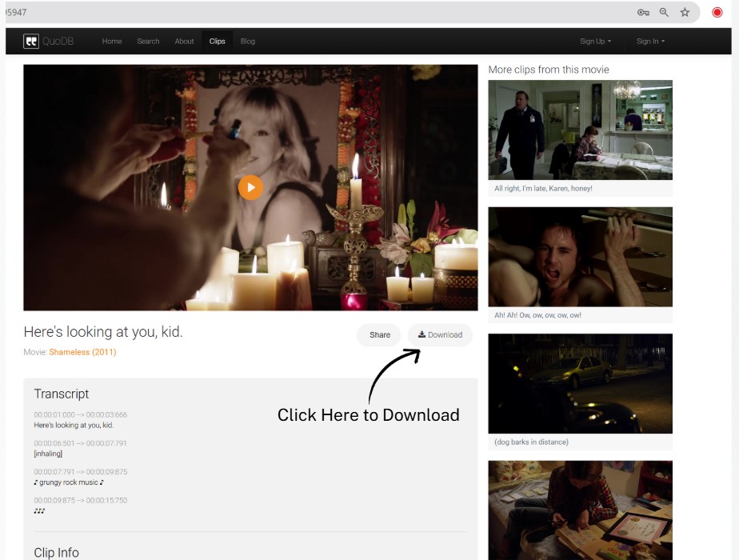Screen dimensions: 739x560
Task: Click transcript timestamp 00:00:06.501 --> 00:00:07.791
Action: (x=80, y=443)
